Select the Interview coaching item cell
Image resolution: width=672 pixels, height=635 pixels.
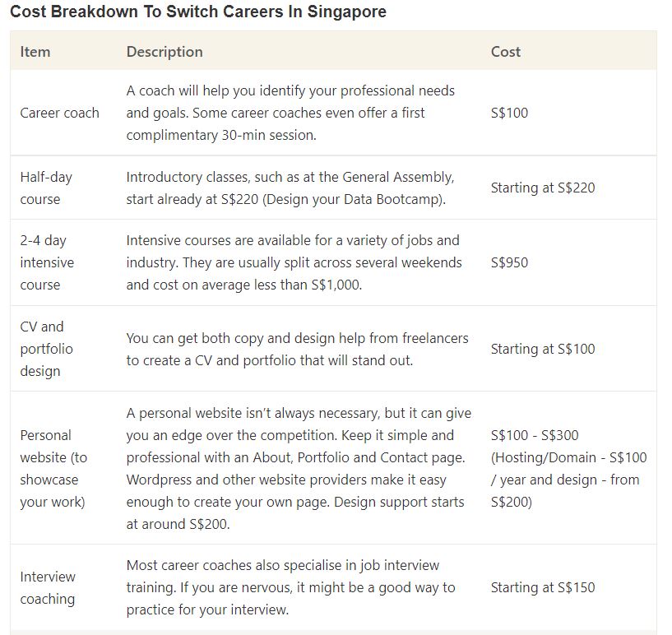(x=48, y=587)
